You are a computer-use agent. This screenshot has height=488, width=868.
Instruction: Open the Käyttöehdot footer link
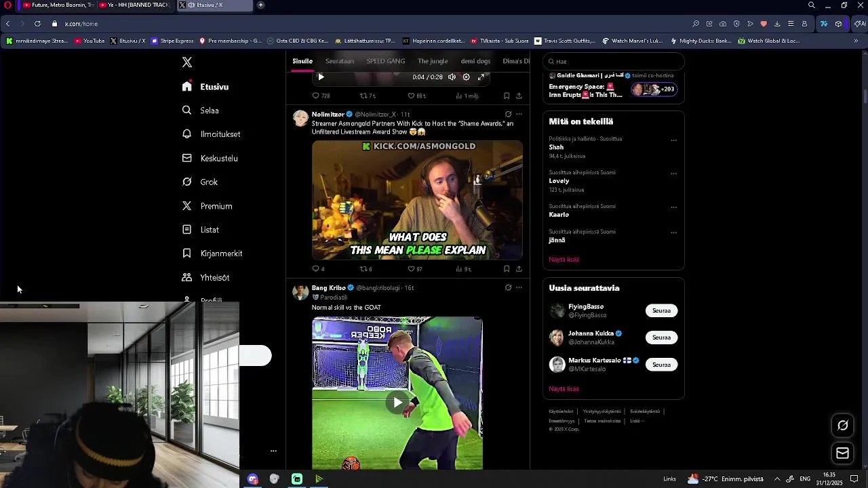point(561,411)
